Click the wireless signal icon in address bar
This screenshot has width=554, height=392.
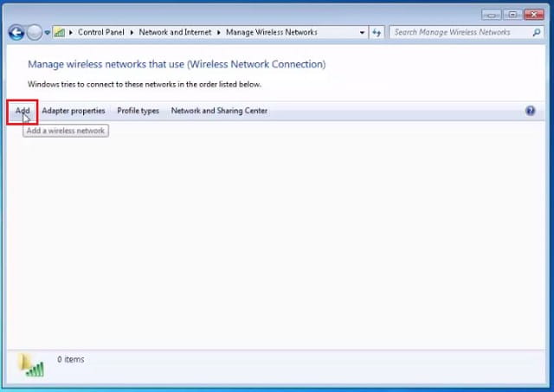tap(60, 33)
